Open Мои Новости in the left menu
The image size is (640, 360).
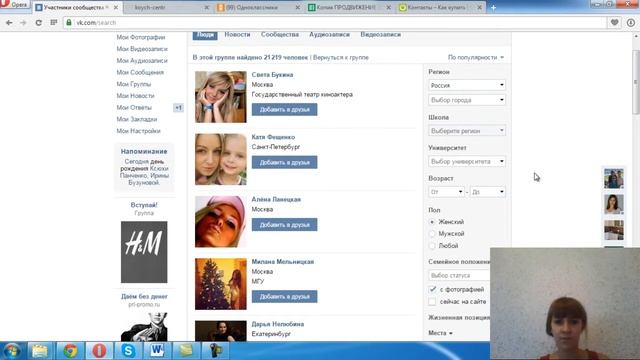coord(136,96)
